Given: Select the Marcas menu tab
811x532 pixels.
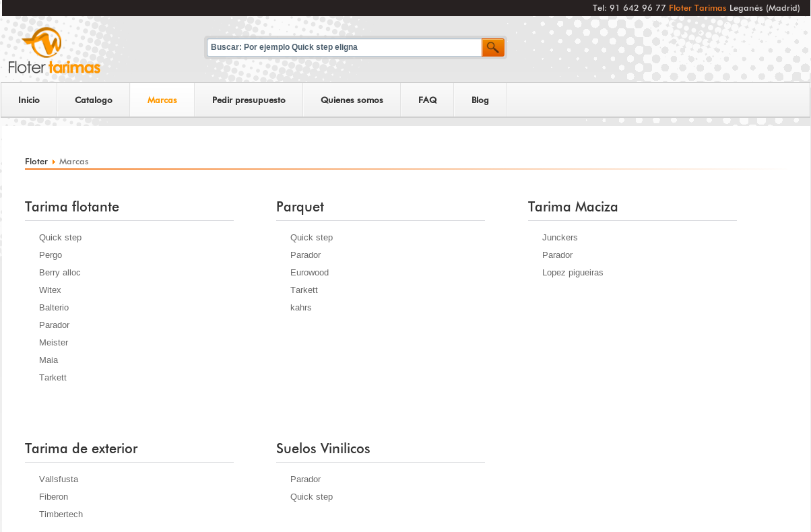Looking at the screenshot, I should tap(162, 100).
